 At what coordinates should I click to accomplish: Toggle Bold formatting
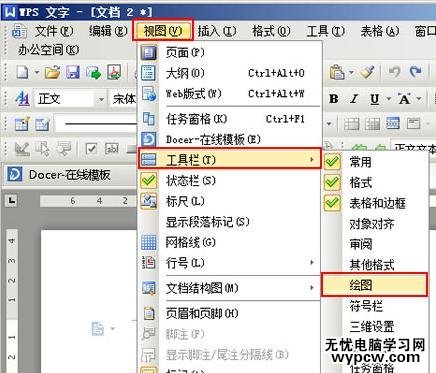(x=334, y=99)
